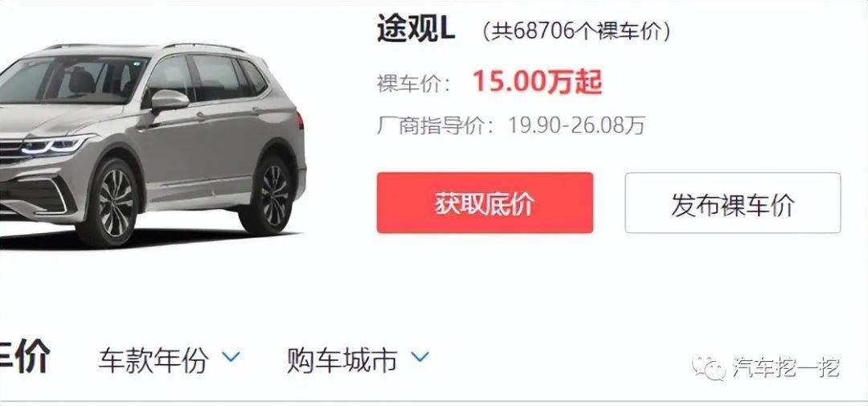
Task: Open the 购车城市 filter label
Action: (342, 360)
